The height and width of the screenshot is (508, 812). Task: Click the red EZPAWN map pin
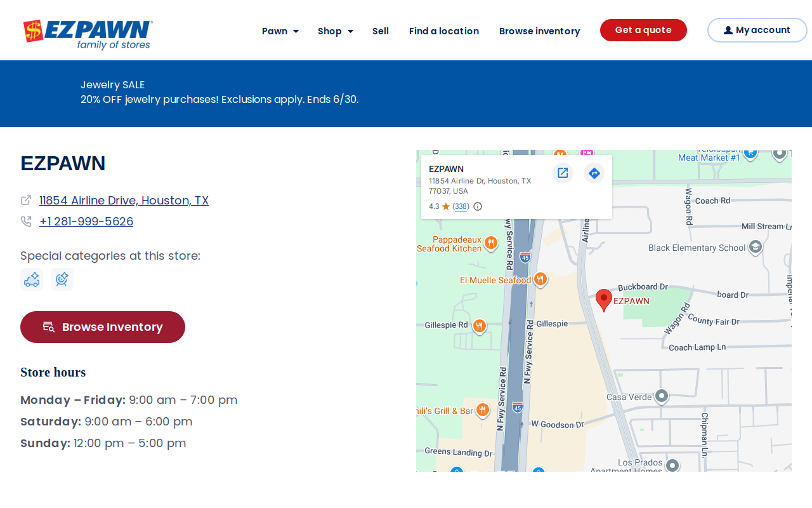click(604, 300)
